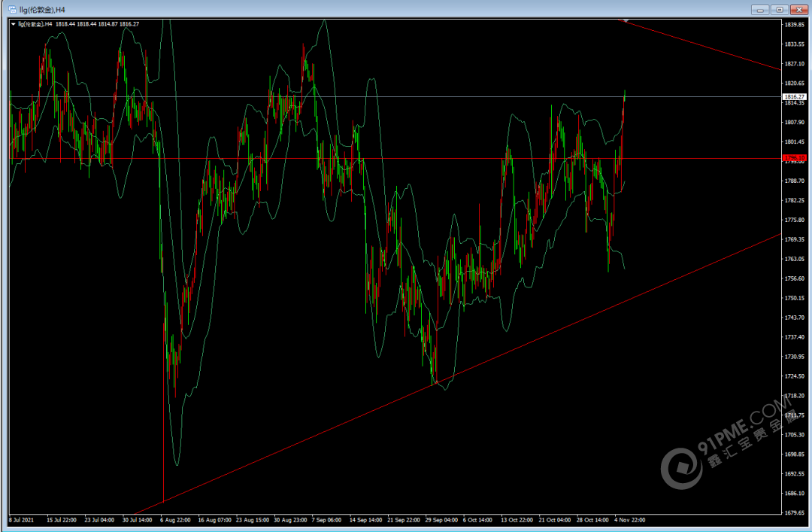Click the 1750.25 price on price scale

coord(794,298)
